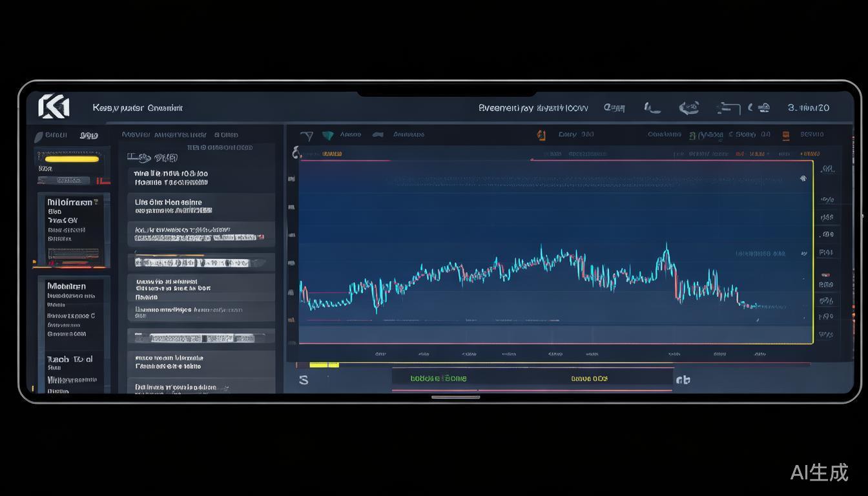
Task: Click the hook-shaped icon at chart's top-left corner
Action: pyautogui.click(x=296, y=153)
